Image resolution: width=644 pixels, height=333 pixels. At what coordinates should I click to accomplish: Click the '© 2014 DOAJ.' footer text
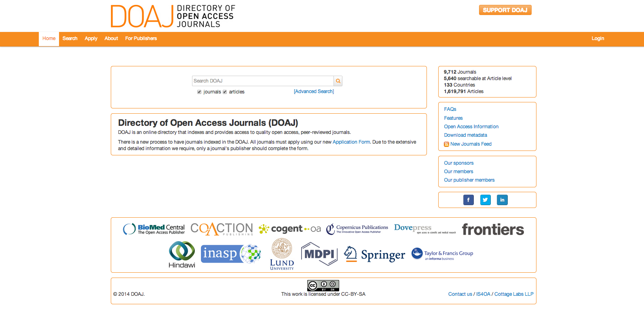coord(129,294)
